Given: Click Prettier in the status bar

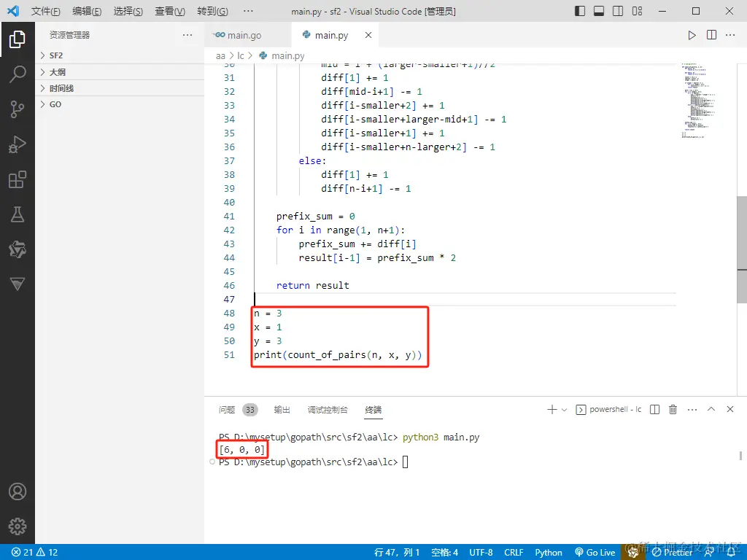Looking at the screenshot, I should [672, 553].
